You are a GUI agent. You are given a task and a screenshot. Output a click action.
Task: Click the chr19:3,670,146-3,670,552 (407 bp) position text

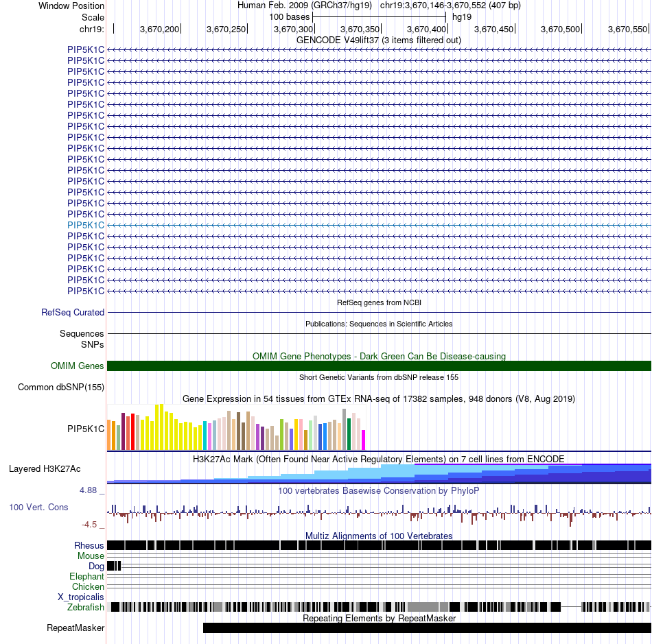point(450,5)
